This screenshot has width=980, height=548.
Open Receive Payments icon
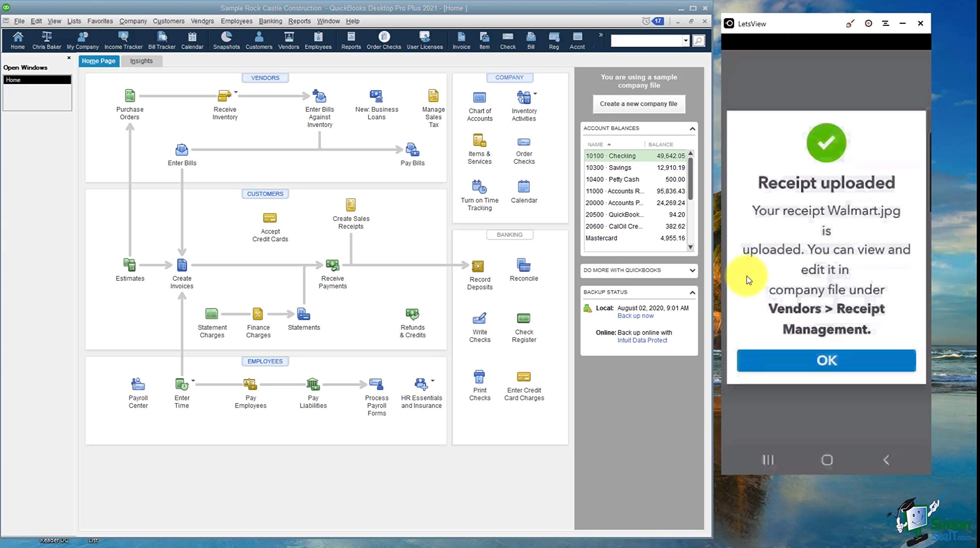[332, 265]
